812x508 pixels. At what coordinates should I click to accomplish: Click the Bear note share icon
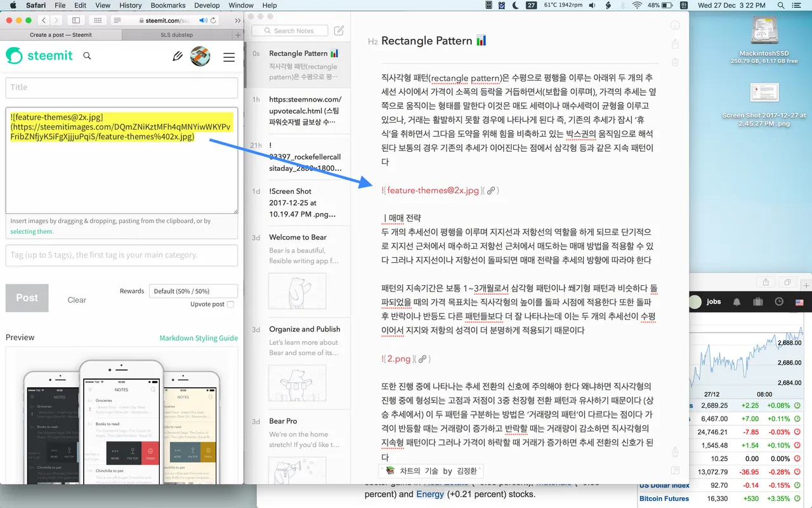[675, 44]
